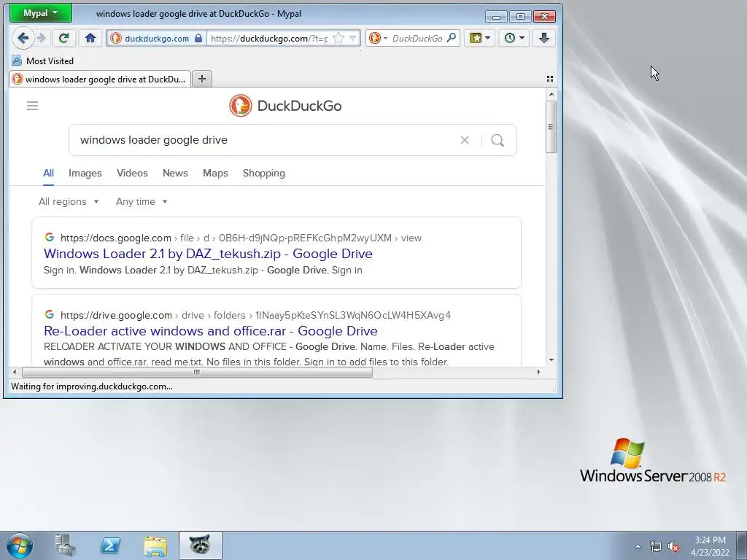The image size is (747, 560).
Task: Click the network status tray icon
Action: click(x=656, y=546)
